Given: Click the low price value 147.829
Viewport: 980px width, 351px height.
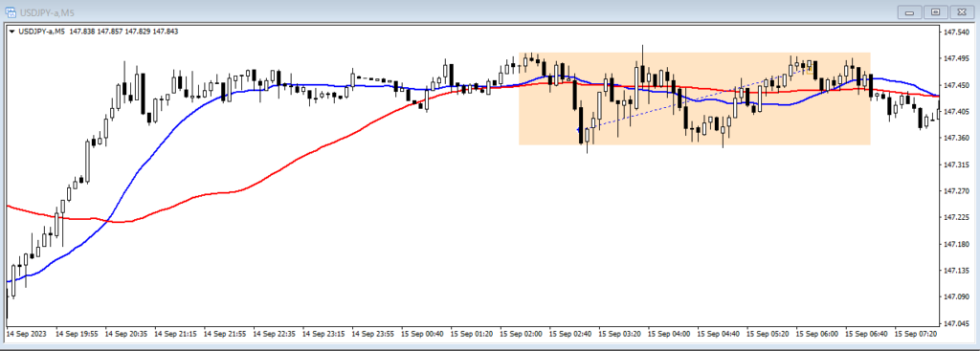Looking at the screenshot, I should pos(138,32).
